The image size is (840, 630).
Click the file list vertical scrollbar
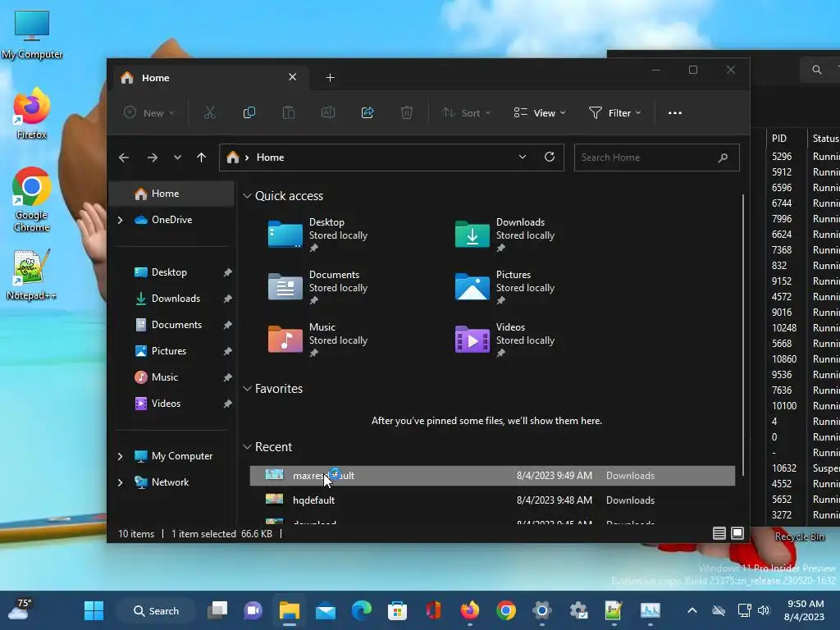point(743,335)
